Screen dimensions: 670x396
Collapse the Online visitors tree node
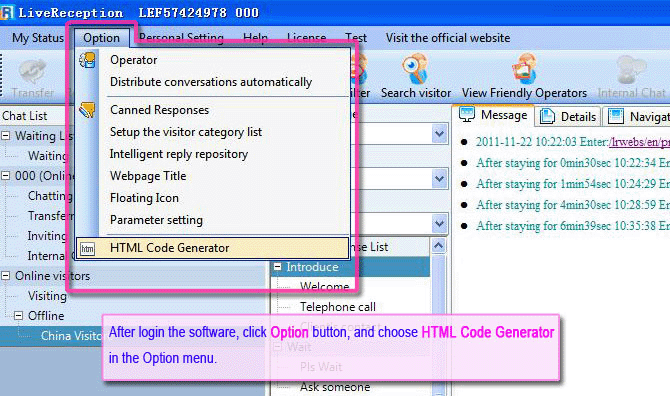click(x=6, y=276)
